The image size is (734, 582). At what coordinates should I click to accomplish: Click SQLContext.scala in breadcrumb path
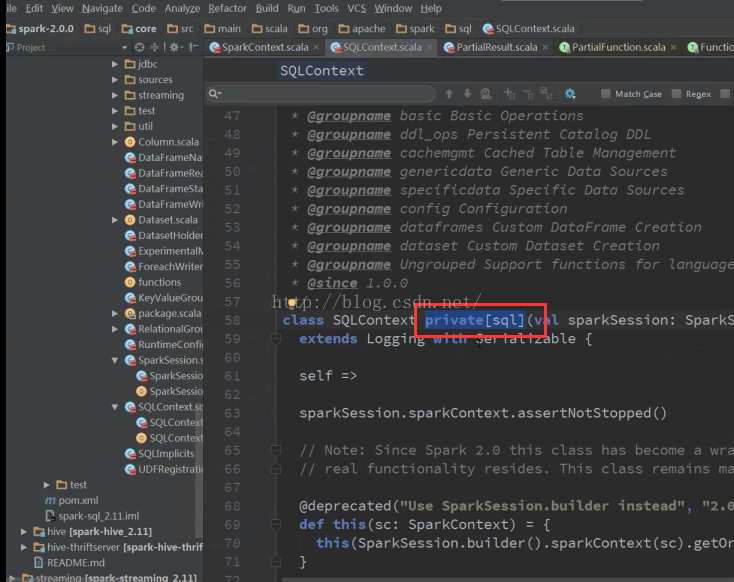click(528, 29)
